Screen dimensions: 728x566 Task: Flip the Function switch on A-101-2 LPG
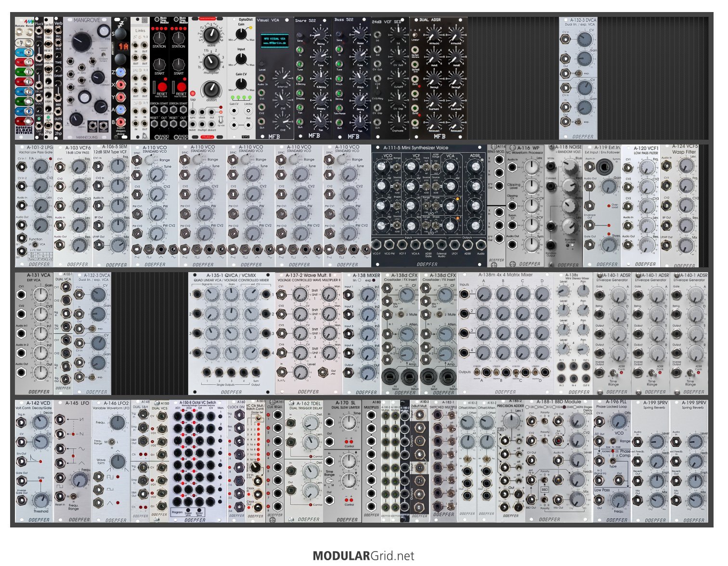(x=36, y=245)
